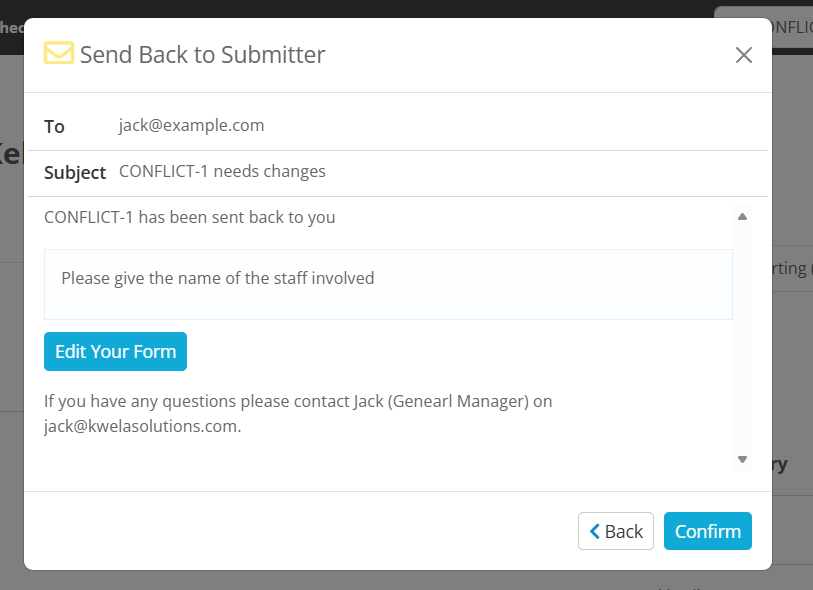Click the 'If you have any questions' paragraph

[298, 414]
